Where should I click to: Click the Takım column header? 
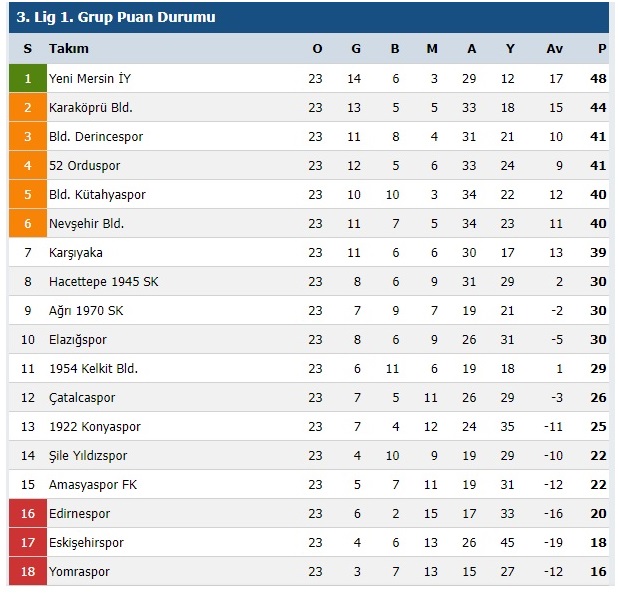pyautogui.click(x=69, y=49)
